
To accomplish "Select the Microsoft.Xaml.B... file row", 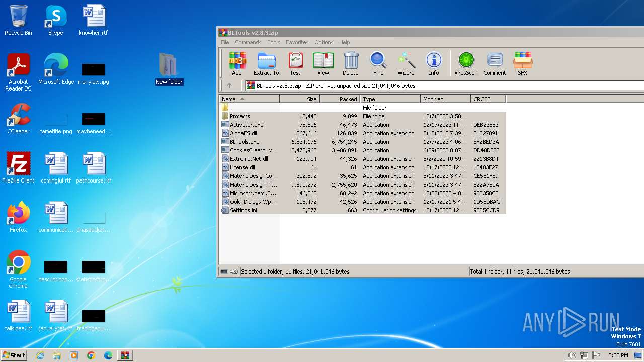I will point(363,193).
